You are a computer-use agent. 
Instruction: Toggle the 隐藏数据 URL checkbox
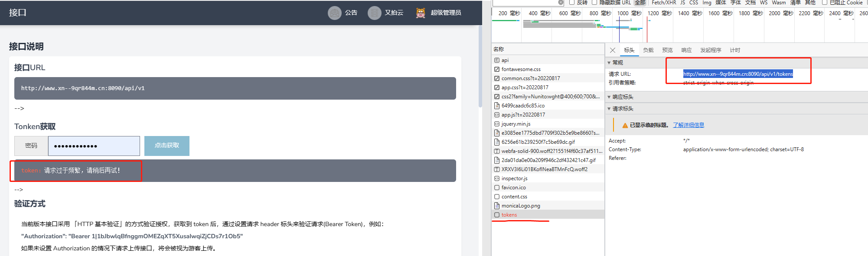(x=594, y=3)
